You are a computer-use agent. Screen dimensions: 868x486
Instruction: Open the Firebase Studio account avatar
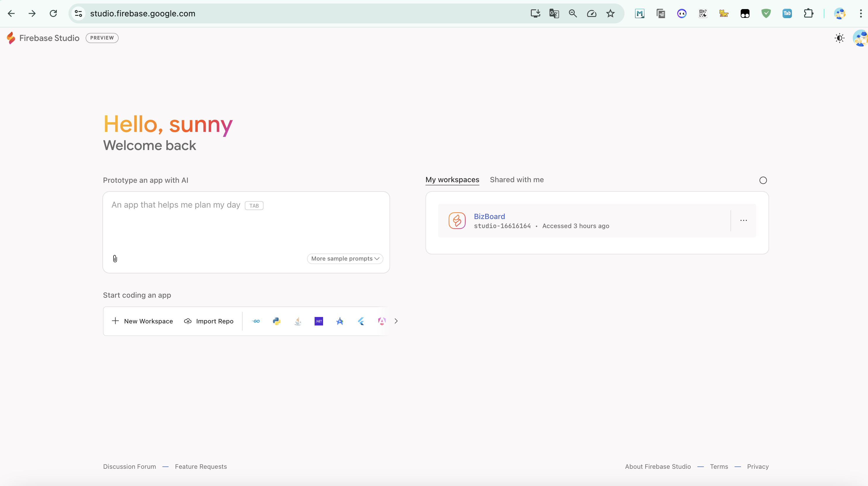[x=860, y=38]
